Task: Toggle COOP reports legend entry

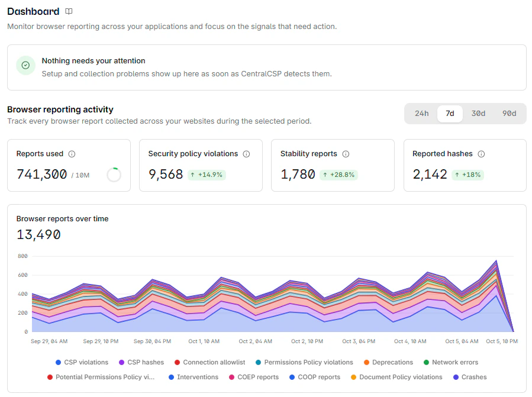Action: [x=314, y=377]
